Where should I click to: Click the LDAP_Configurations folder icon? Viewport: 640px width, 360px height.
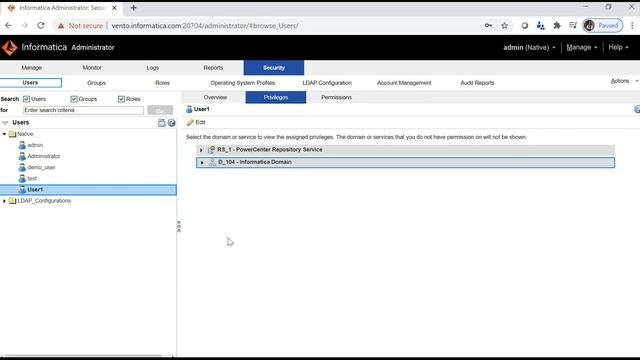pos(13,201)
